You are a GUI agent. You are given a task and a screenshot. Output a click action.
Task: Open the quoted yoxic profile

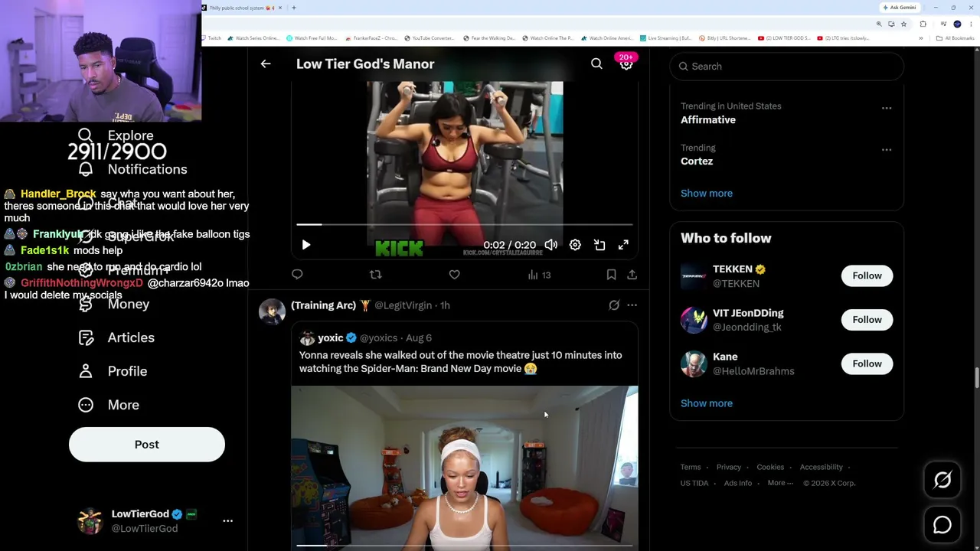coord(330,337)
